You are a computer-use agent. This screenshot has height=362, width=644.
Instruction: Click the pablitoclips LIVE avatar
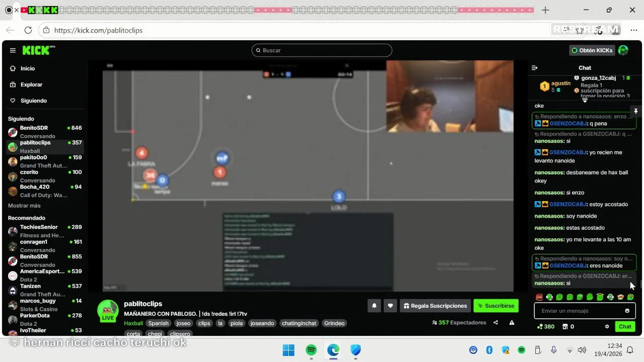pyautogui.click(x=108, y=311)
